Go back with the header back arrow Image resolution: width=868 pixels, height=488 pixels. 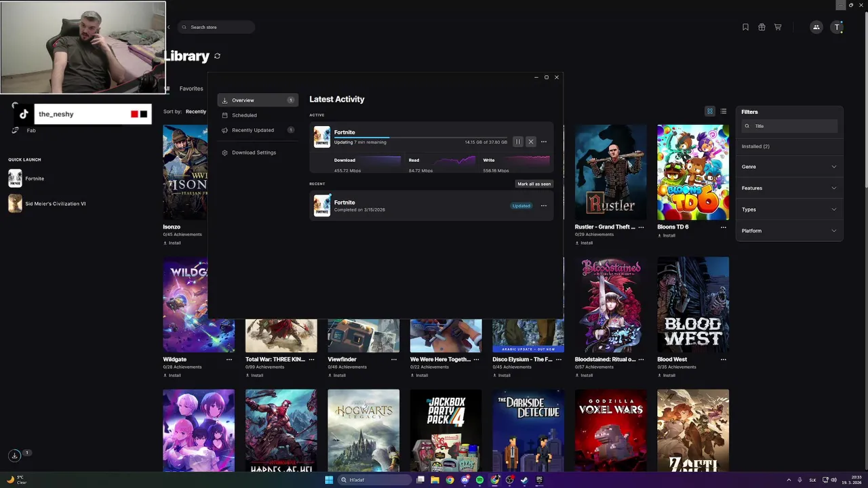(169, 27)
